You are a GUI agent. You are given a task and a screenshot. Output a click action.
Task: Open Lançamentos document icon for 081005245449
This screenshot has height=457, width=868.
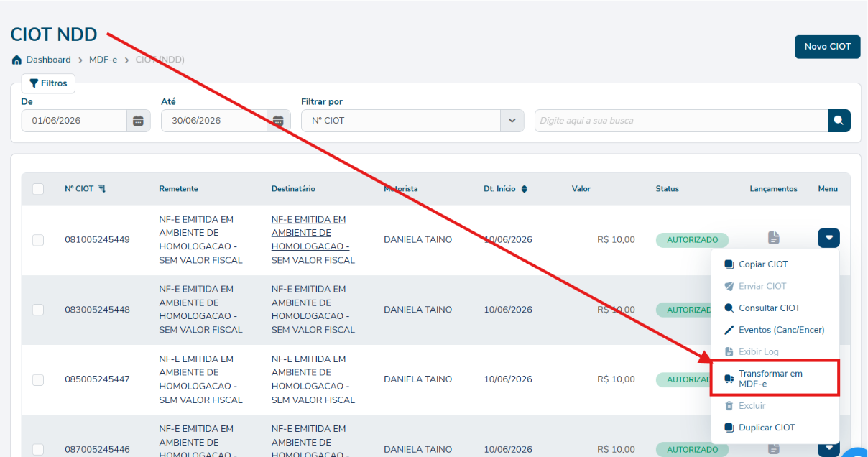(x=773, y=238)
